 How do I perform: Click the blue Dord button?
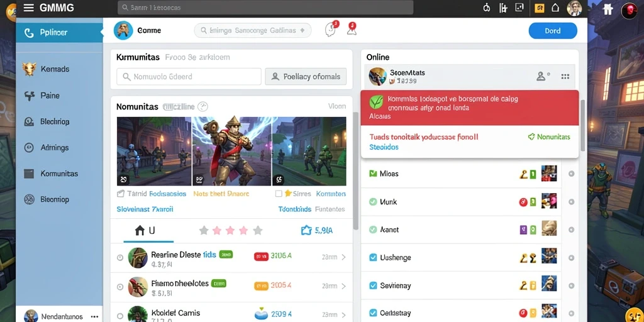click(x=553, y=31)
